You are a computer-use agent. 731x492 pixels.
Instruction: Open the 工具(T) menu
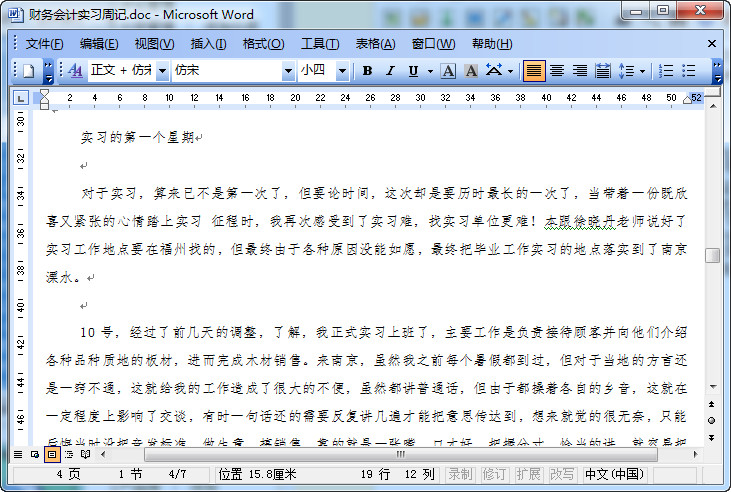320,44
